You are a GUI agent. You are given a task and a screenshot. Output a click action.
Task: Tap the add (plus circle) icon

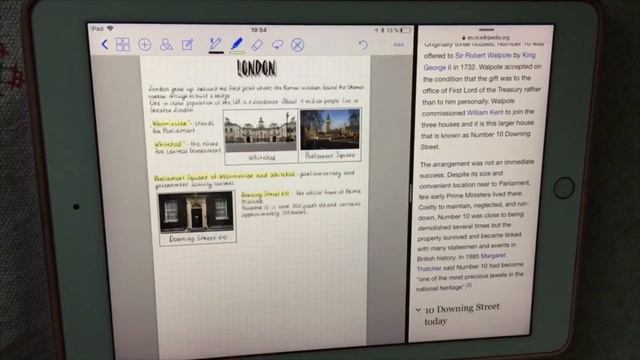pos(144,44)
